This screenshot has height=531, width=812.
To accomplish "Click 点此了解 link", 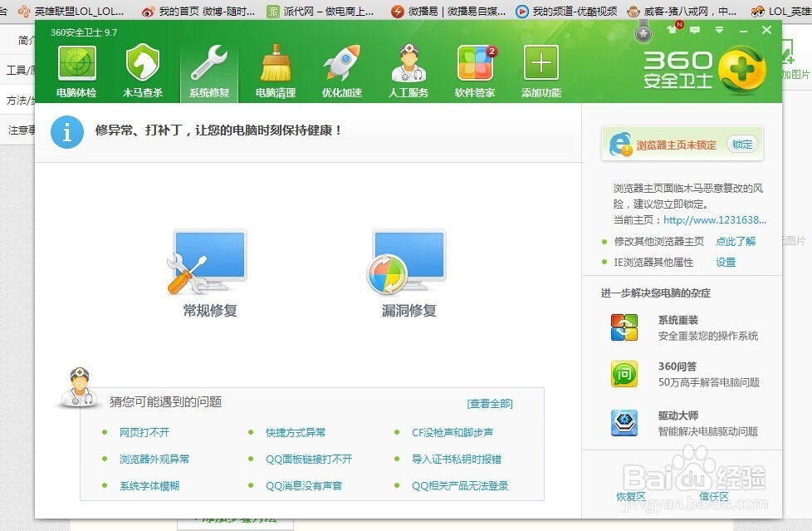I will coord(736,241).
